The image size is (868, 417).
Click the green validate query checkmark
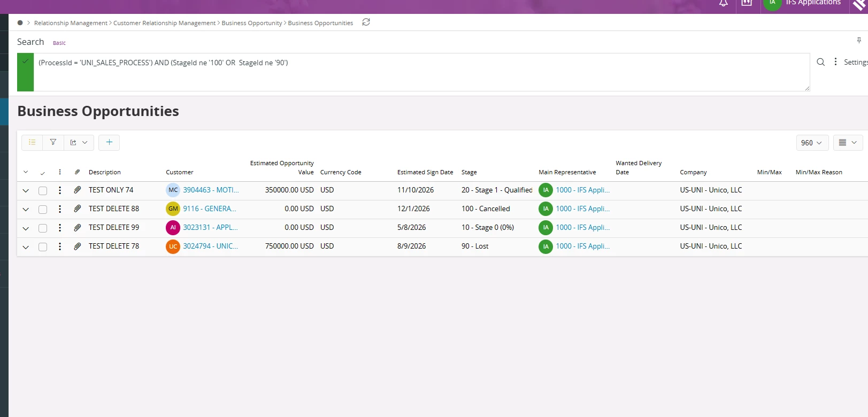25,61
